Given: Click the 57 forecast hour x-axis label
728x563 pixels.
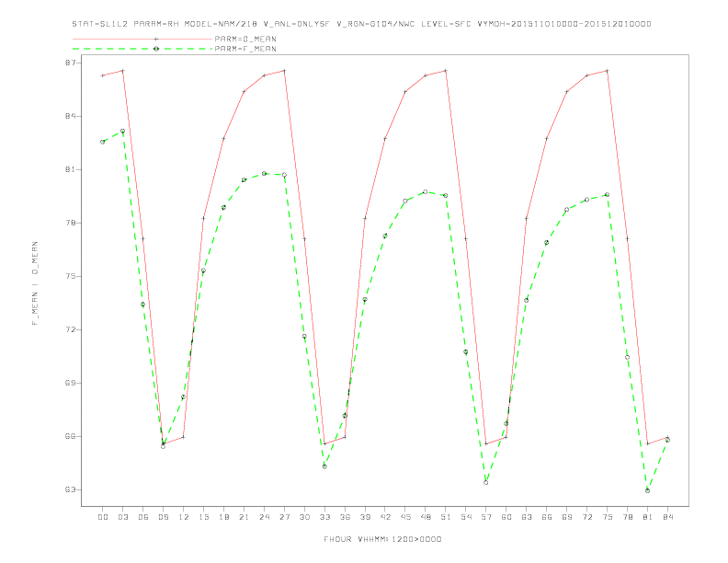Looking at the screenshot, I should 486,517.
